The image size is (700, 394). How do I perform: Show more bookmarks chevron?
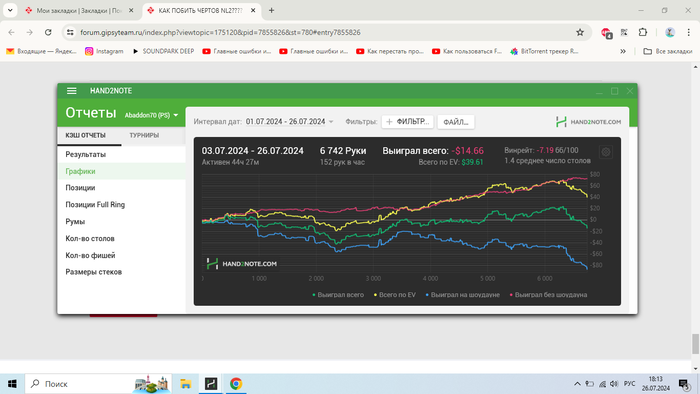click(x=623, y=51)
